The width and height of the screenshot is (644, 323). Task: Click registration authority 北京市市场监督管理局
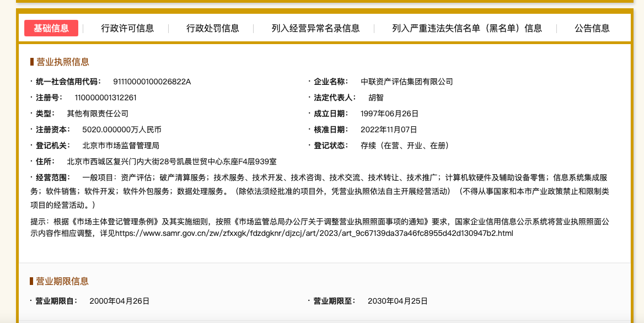(121, 146)
